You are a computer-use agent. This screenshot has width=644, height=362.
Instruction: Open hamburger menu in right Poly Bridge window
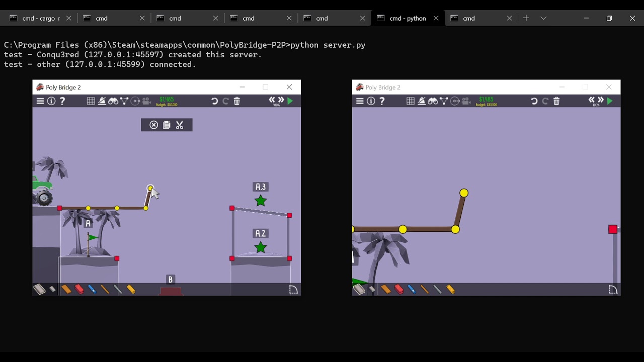click(360, 101)
